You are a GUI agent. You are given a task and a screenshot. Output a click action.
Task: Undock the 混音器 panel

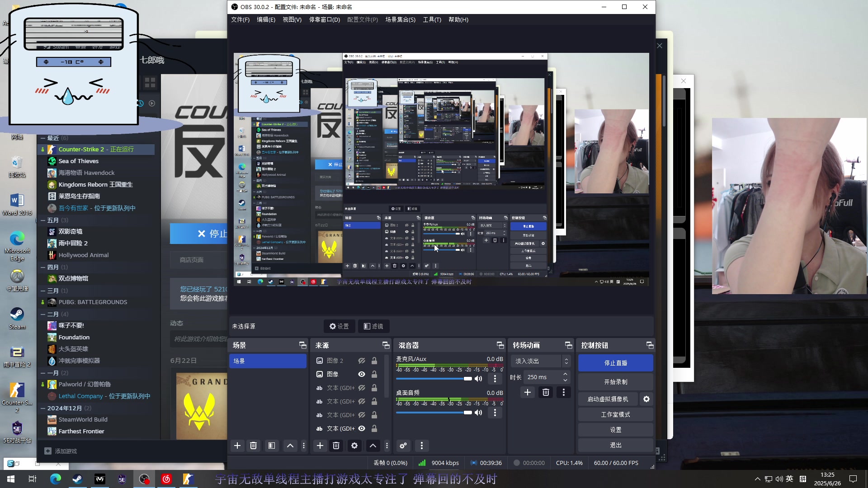tap(500, 345)
